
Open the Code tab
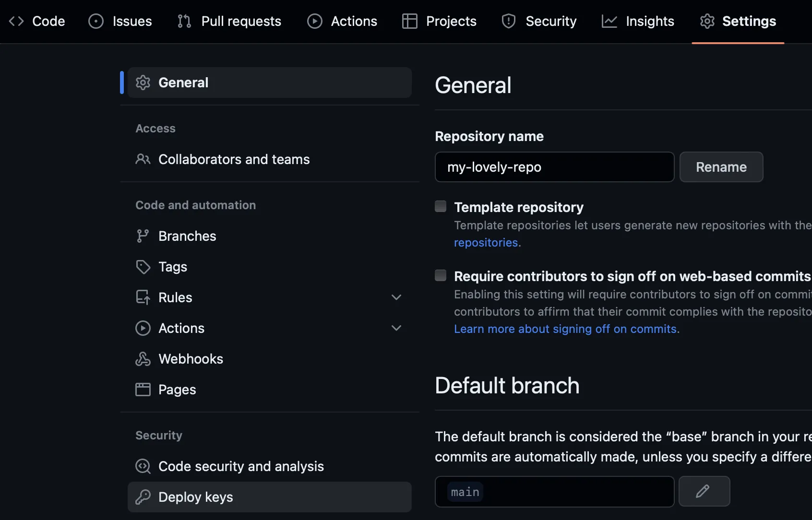point(37,21)
